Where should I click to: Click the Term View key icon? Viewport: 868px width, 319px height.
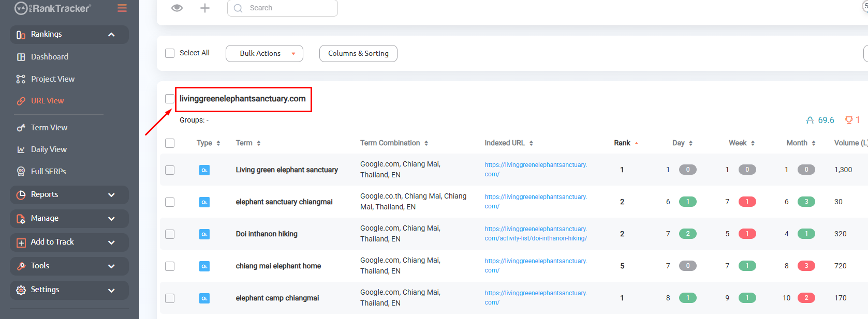pyautogui.click(x=21, y=128)
